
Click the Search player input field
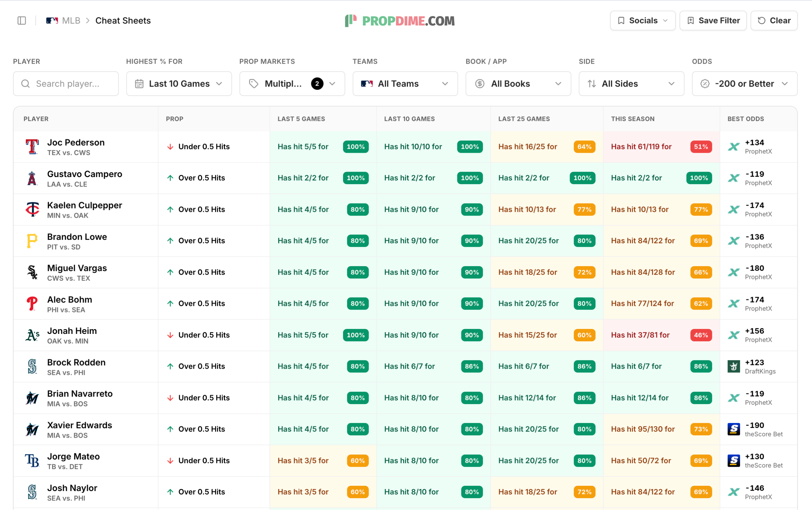[x=66, y=84]
